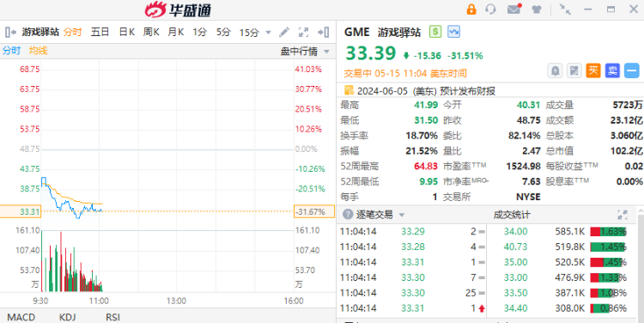Click the shrink arrows icon in title bar

pos(565,9)
